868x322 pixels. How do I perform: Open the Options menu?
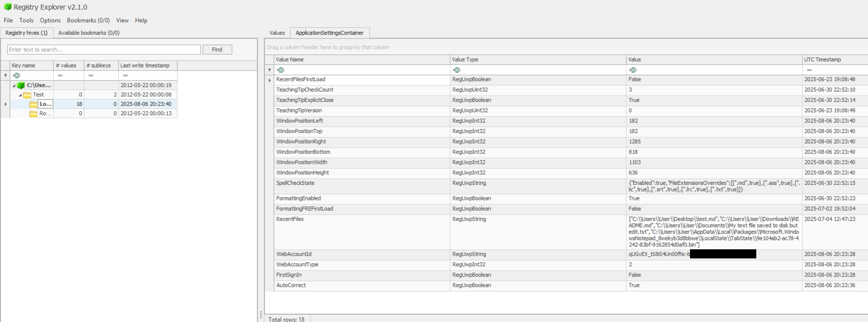pyautogui.click(x=50, y=20)
